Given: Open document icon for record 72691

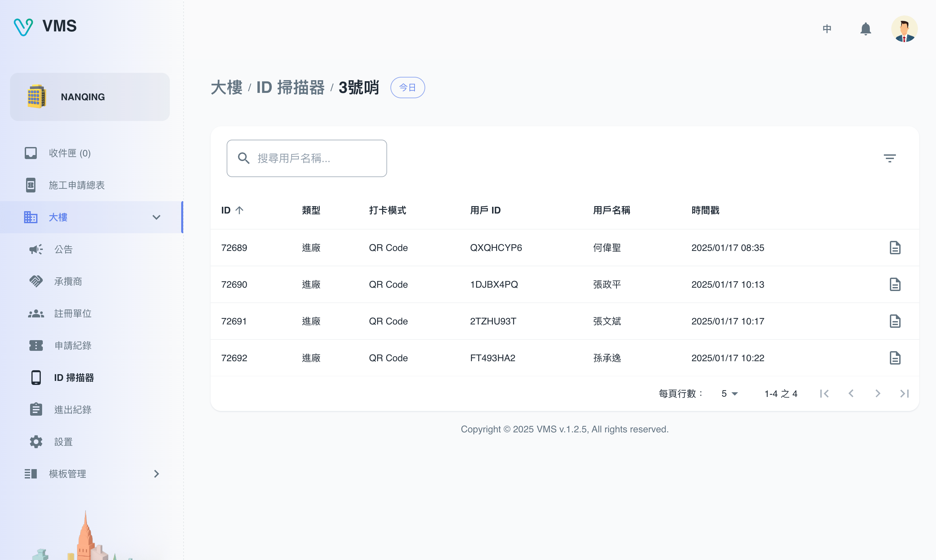Looking at the screenshot, I should click(895, 321).
